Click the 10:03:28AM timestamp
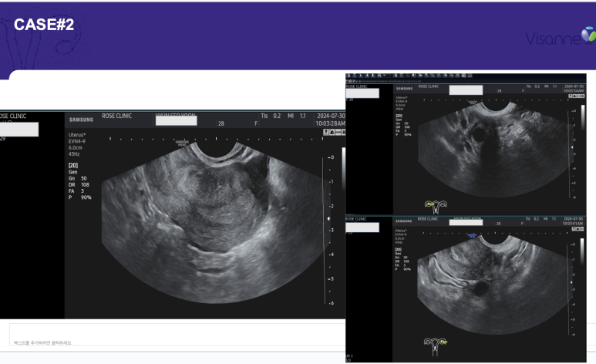This screenshot has width=596, height=364. pos(330,123)
